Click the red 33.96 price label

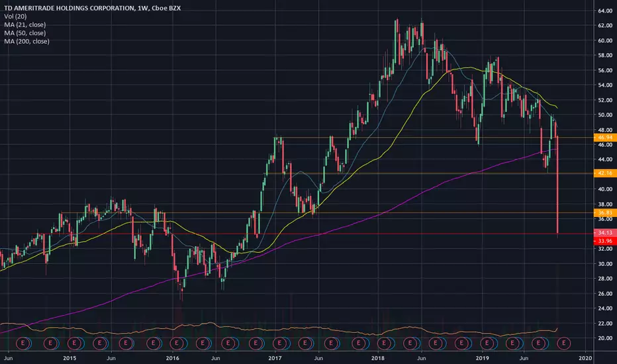coord(605,241)
